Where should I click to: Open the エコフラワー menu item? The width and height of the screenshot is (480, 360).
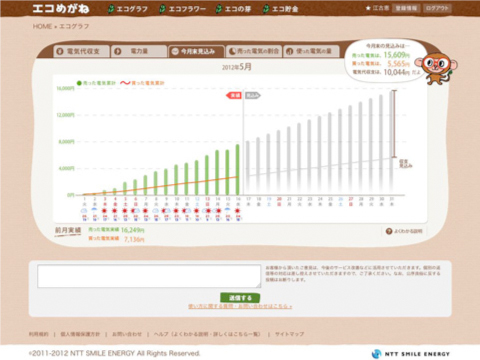[x=183, y=9]
